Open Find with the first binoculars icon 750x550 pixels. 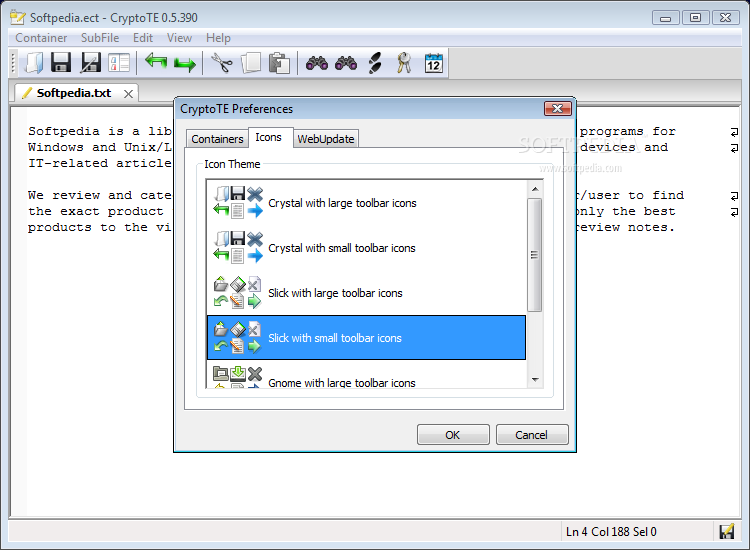(317, 63)
